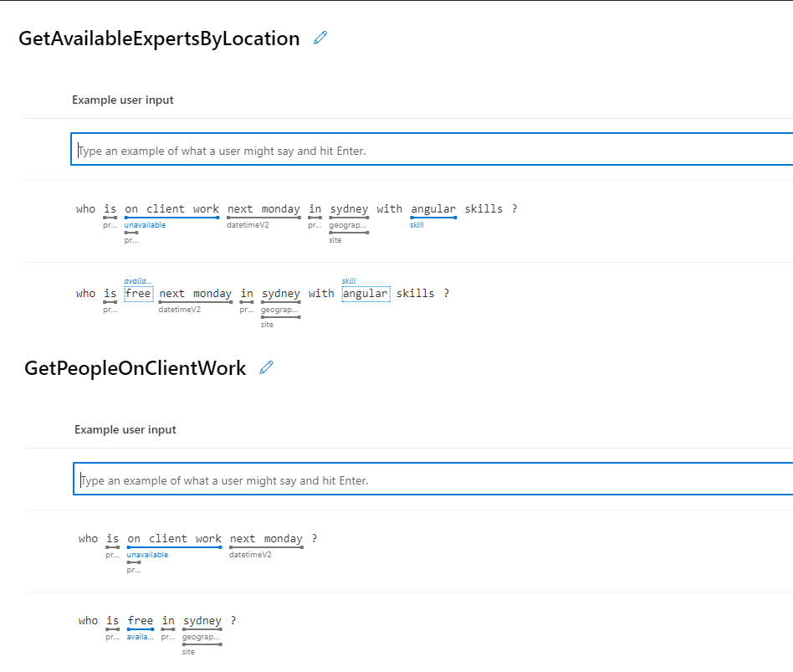Click "who" in "who is free in sydney"
793x672 pixels.
click(88, 621)
